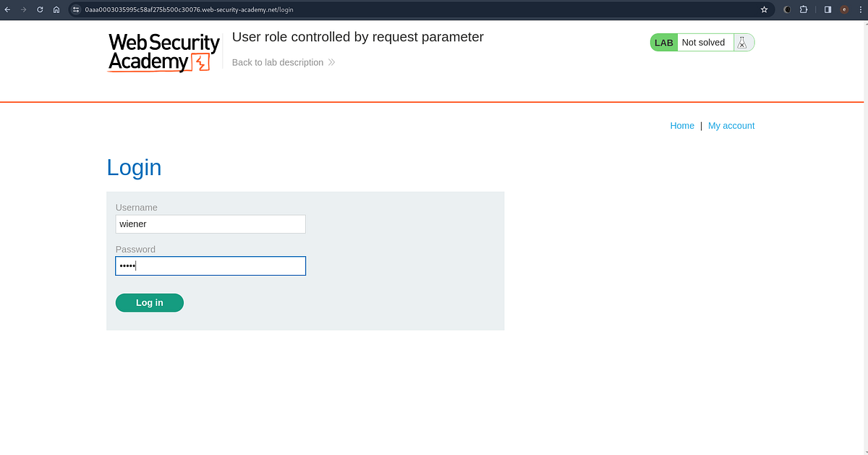This screenshot has width=868, height=455.
Task: Click the page reload icon
Action: [x=40, y=9]
